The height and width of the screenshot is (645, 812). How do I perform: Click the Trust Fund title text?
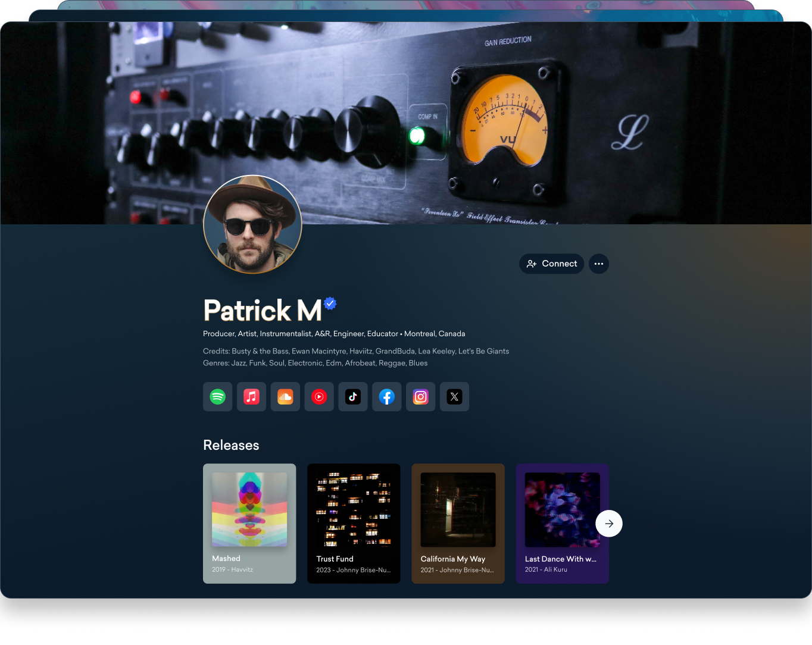coord(335,559)
